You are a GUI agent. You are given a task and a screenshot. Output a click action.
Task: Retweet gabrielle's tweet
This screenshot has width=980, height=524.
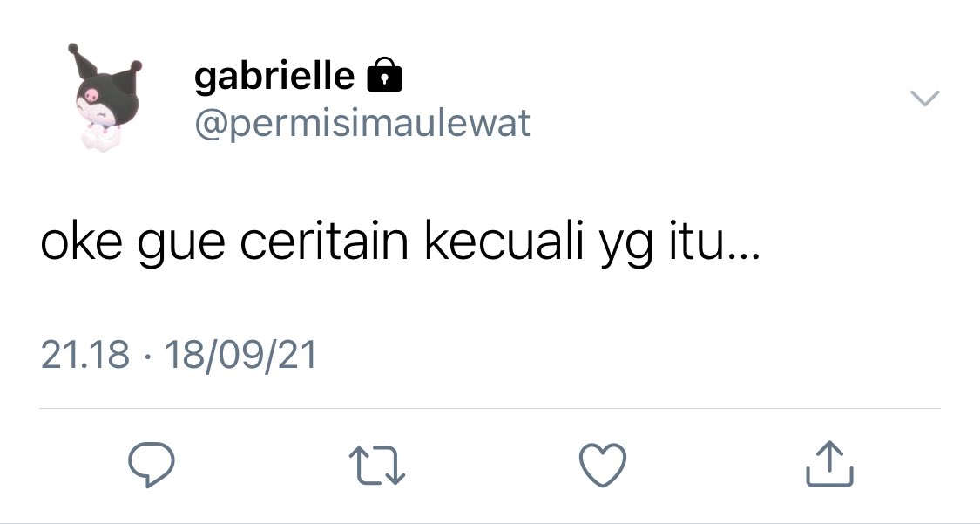376,466
